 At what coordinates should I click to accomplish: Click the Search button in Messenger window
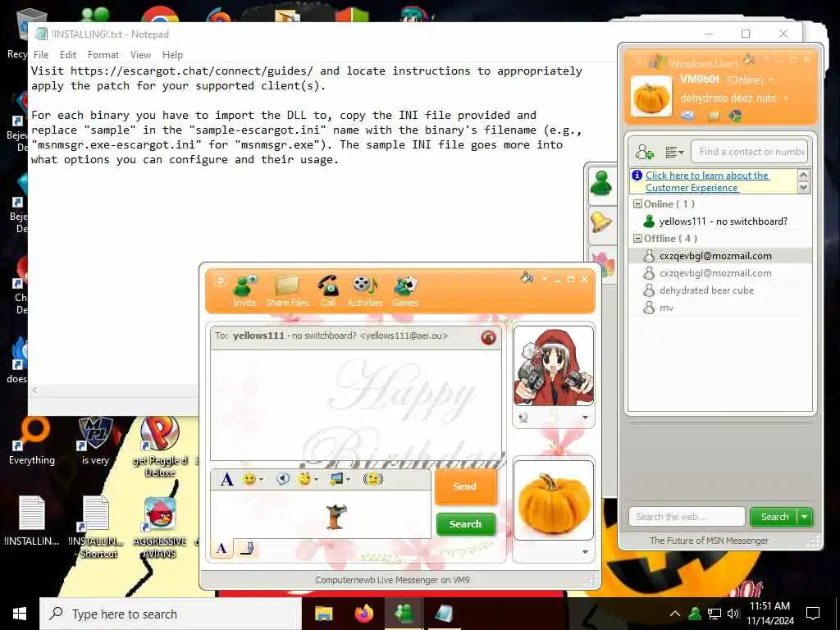pos(774,517)
